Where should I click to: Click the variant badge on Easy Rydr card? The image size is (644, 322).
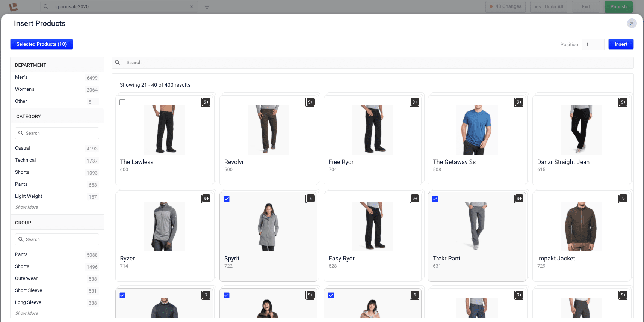point(414,199)
